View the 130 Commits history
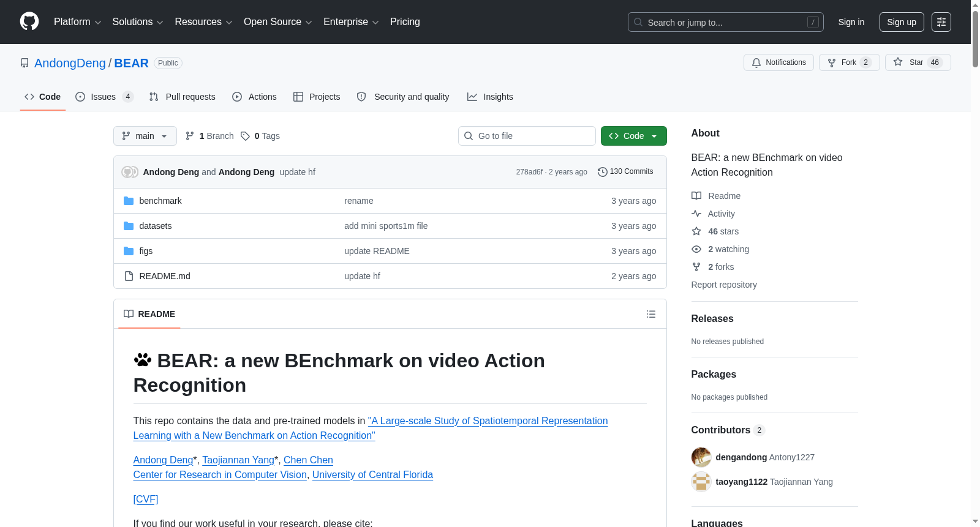This screenshot has height=527, width=980. tap(625, 172)
